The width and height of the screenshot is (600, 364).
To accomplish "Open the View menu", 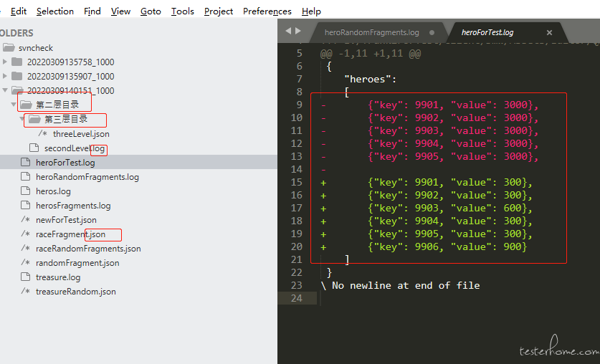I will [x=120, y=11].
